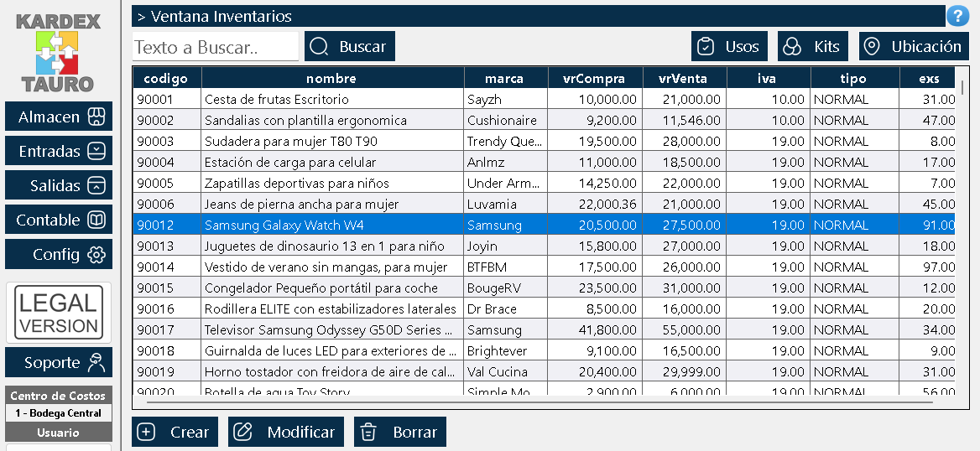Screen dimensions: 980x451
Task: Click the Contable book icon
Action: tap(96, 220)
